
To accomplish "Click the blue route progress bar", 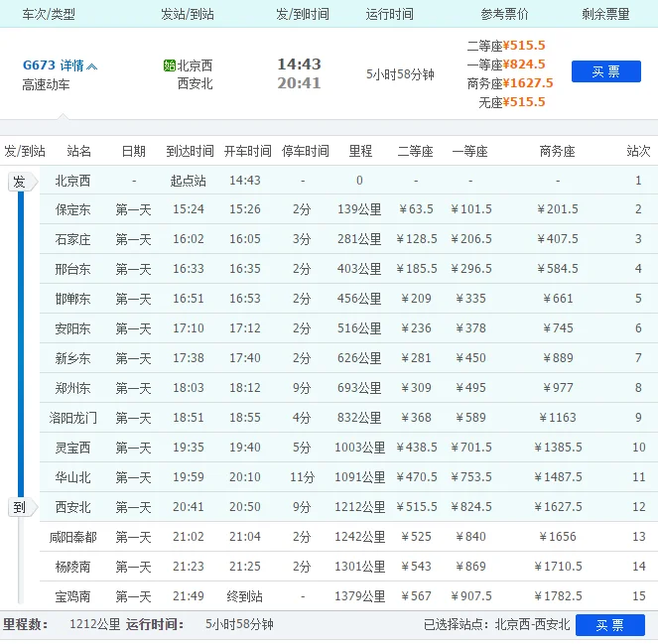I will 21,345.
